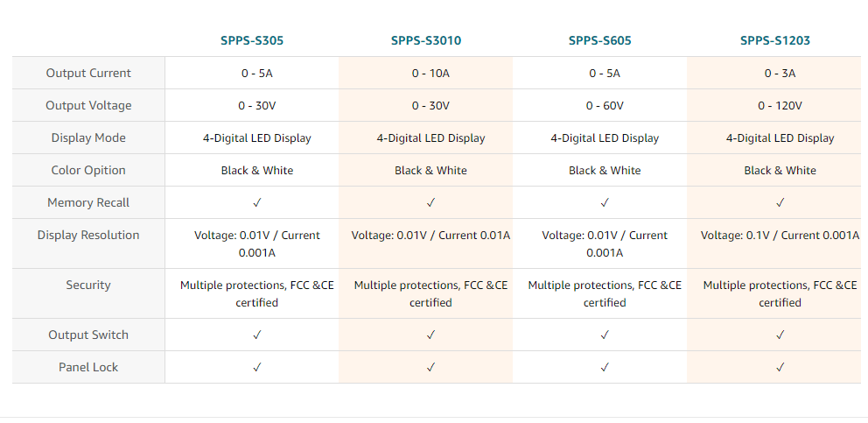
Task: Click Memory Recall checkmark for SPPS-S305
Action: (257, 202)
